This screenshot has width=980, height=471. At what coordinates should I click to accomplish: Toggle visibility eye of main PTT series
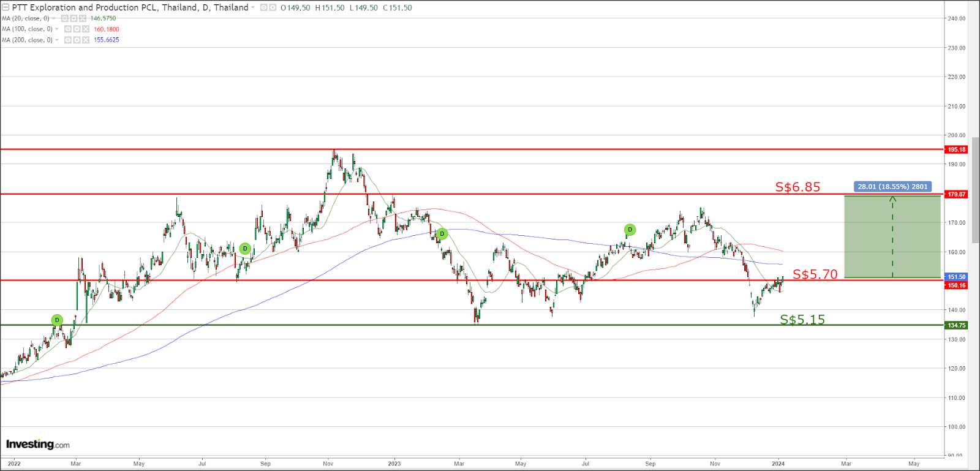click(263, 8)
